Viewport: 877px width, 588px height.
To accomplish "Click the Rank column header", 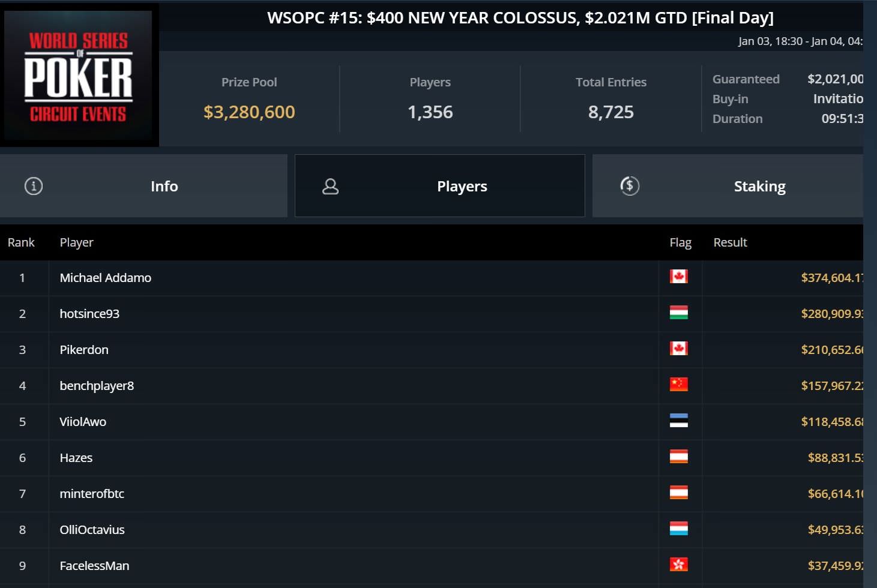I will click(x=21, y=242).
